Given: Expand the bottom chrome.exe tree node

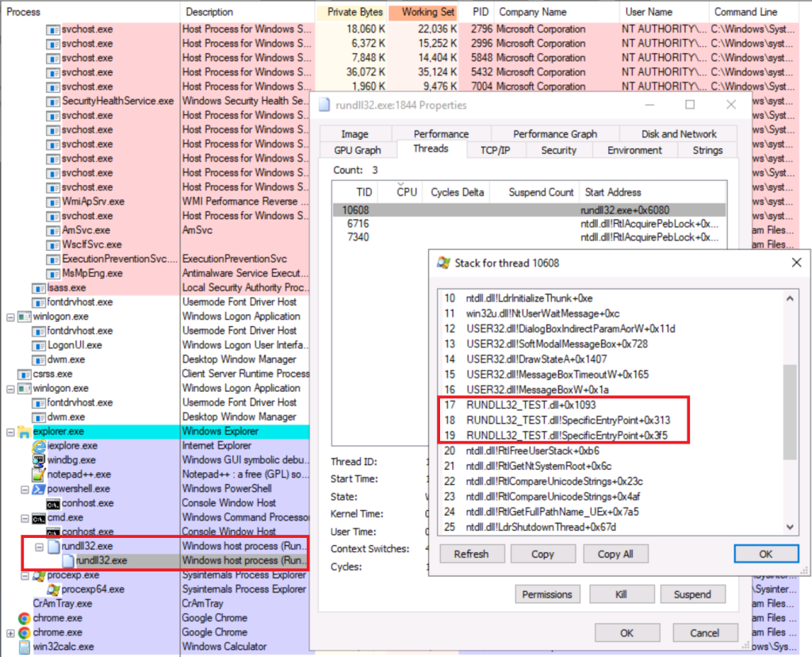Looking at the screenshot, I should pyautogui.click(x=10, y=632).
